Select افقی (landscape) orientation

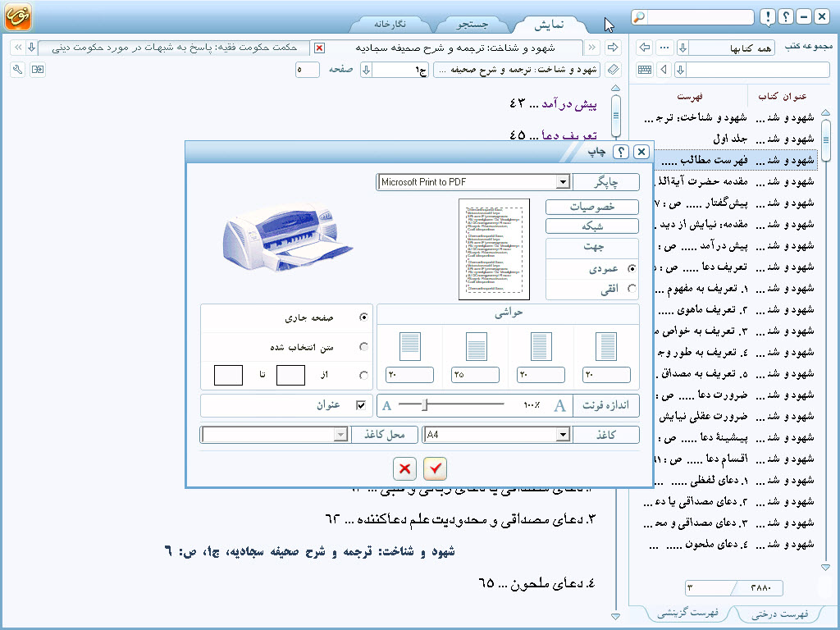(x=631, y=289)
